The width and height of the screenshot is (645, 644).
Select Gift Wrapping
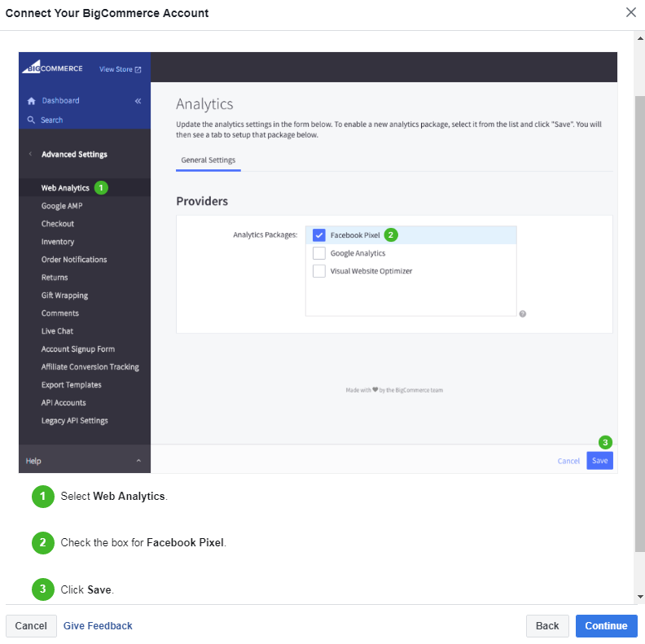point(64,296)
